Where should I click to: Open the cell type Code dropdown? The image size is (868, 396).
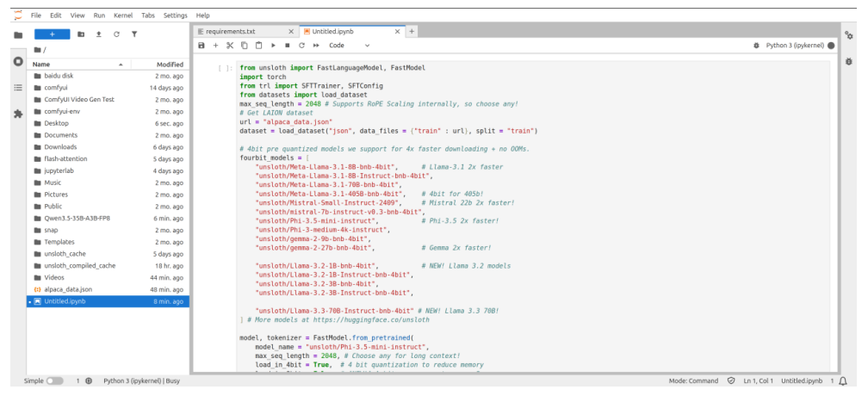pos(349,46)
